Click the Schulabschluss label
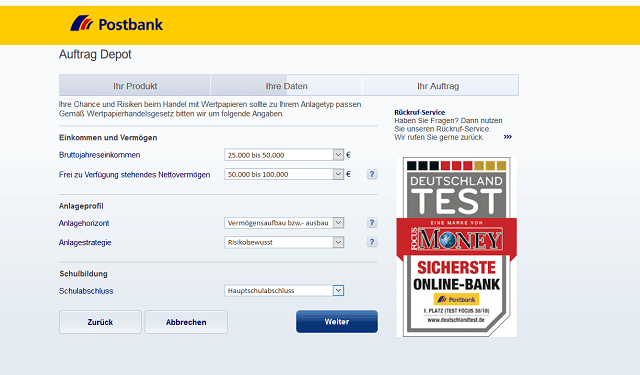This screenshot has height=375, width=640. coord(86,291)
